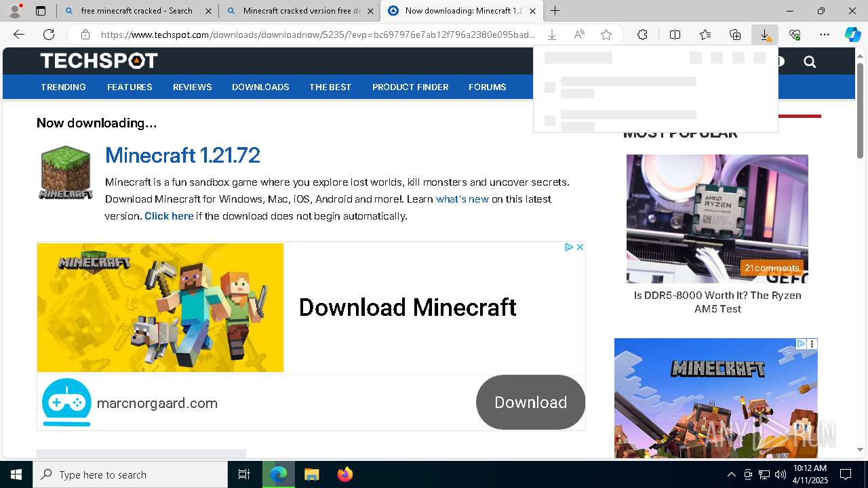Viewport: 868px width, 488px height.
Task: Open PRODUCT FINDER menu
Action: (x=410, y=87)
